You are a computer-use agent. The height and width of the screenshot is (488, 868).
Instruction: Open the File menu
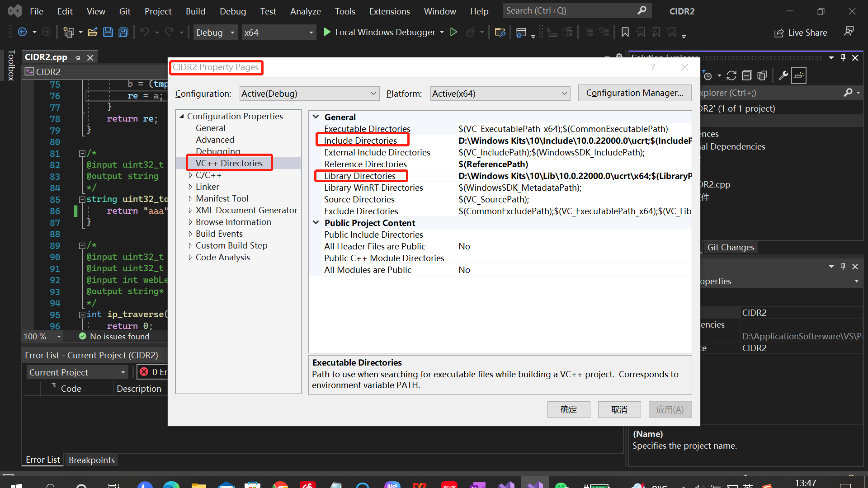pyautogui.click(x=37, y=11)
